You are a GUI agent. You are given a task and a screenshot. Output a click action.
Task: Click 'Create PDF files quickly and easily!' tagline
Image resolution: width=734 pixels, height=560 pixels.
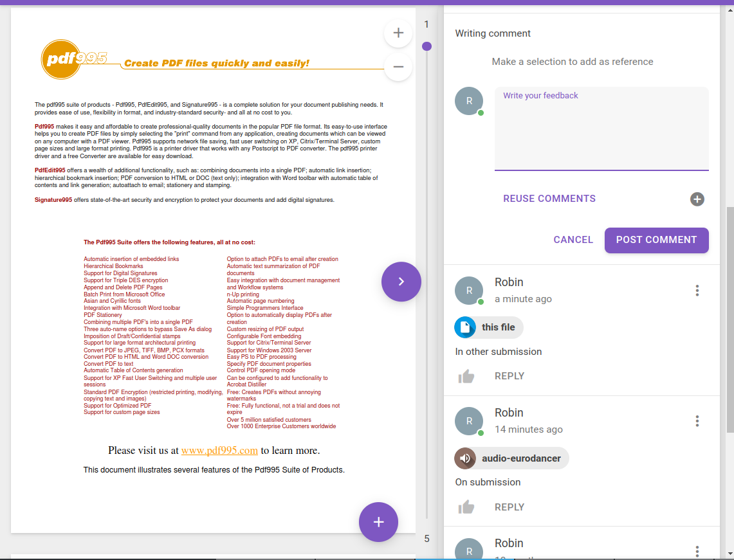pyautogui.click(x=216, y=64)
